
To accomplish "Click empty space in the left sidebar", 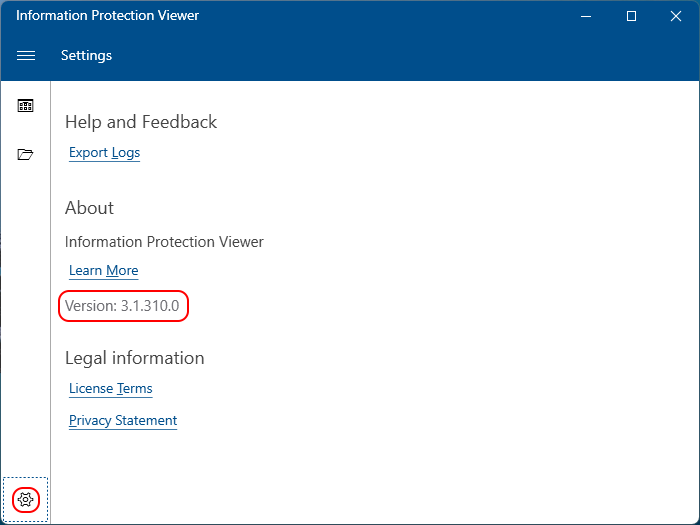I will pyautogui.click(x=25, y=312).
